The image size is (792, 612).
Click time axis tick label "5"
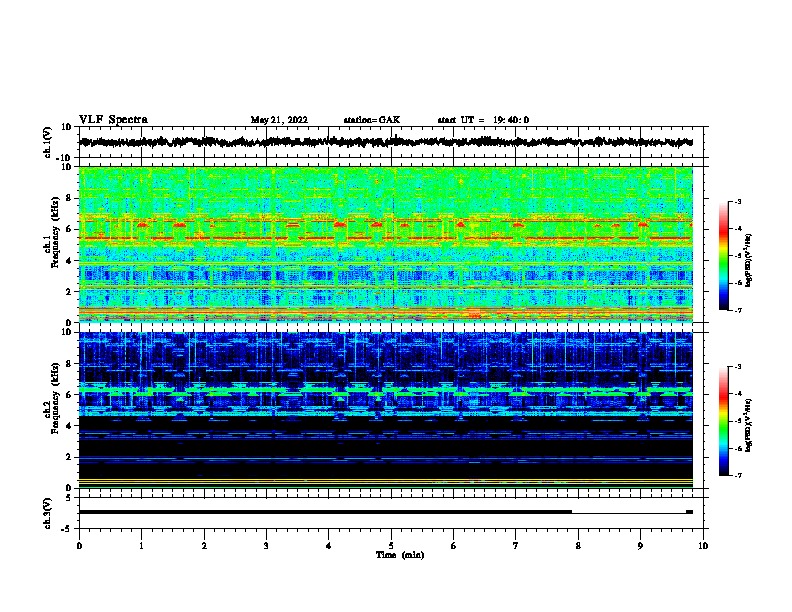coord(391,546)
